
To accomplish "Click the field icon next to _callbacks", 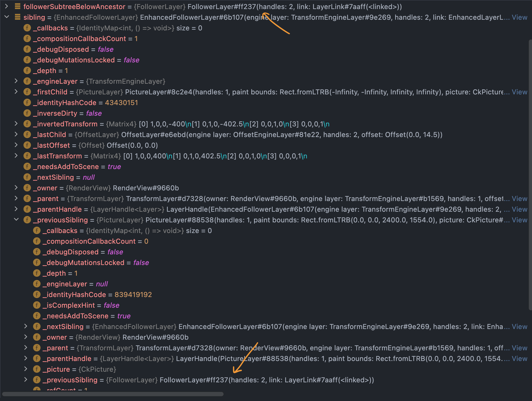I will pos(27,28).
